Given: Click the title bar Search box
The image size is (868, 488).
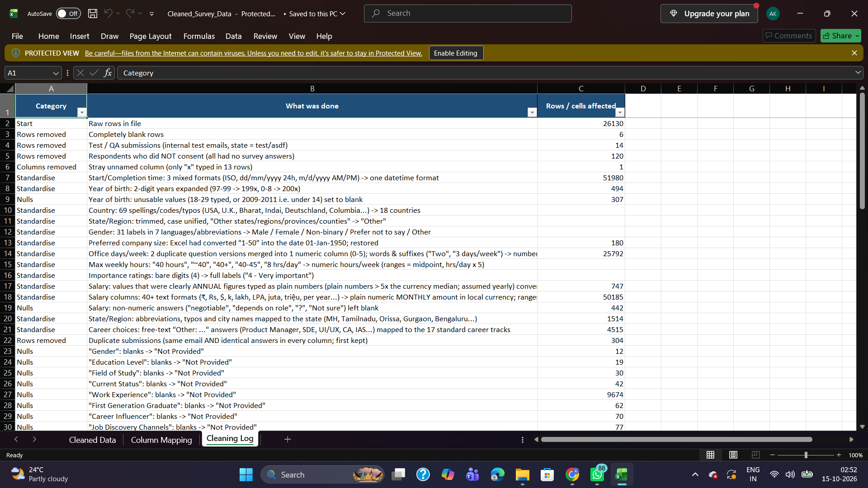Looking at the screenshot, I should coord(467,14).
